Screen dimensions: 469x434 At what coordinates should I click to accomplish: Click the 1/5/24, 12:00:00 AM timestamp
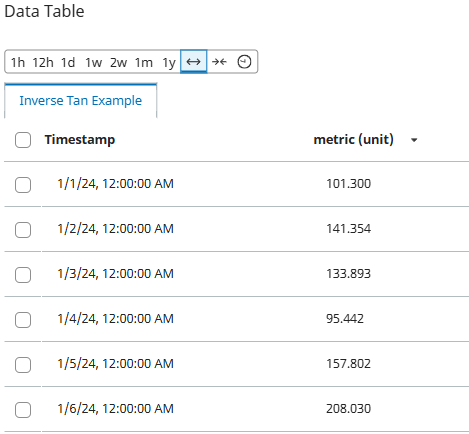[115, 364]
